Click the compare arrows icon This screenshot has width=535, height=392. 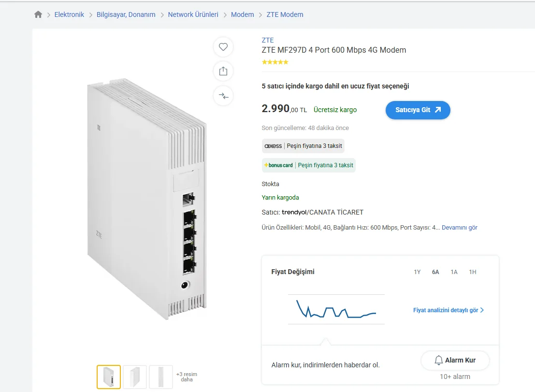point(223,96)
